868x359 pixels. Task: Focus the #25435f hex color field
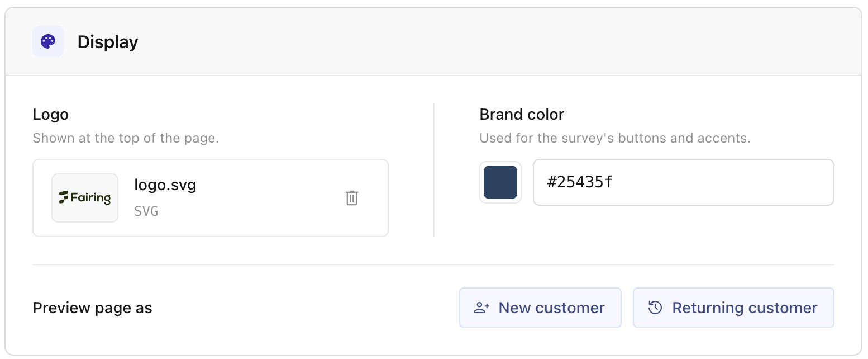click(684, 182)
